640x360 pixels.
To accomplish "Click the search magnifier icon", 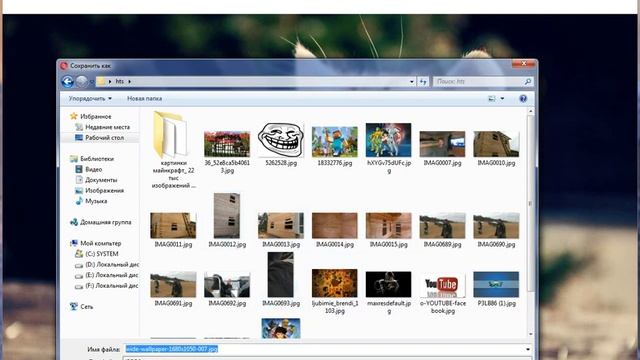I will click(x=528, y=82).
